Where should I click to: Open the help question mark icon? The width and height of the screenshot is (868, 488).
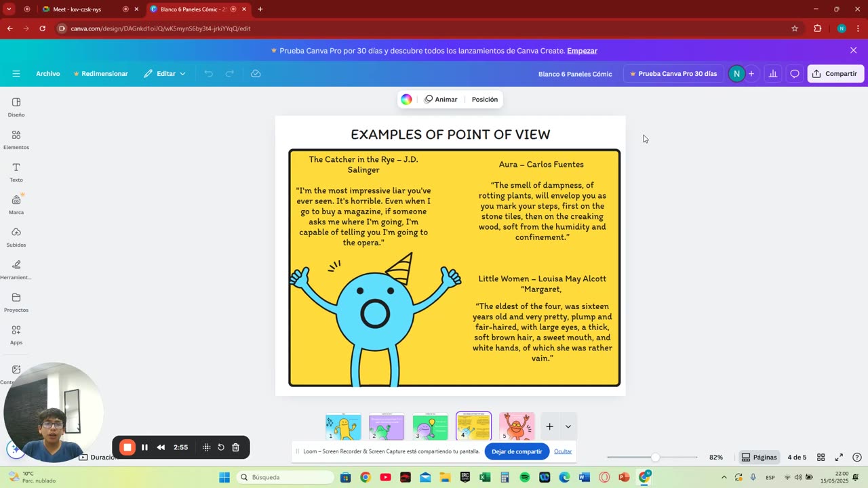pos(857,457)
